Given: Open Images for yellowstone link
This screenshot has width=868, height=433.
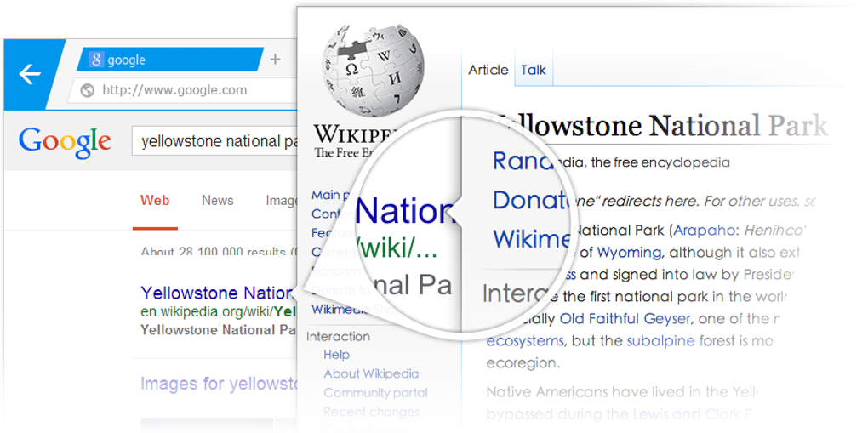Looking at the screenshot, I should click(x=220, y=383).
